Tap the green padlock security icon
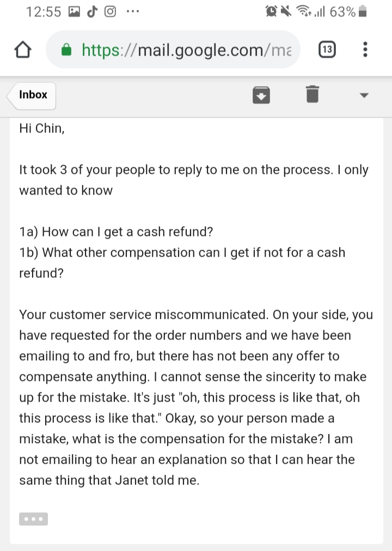Viewport: 392px width, 551px height. point(66,50)
